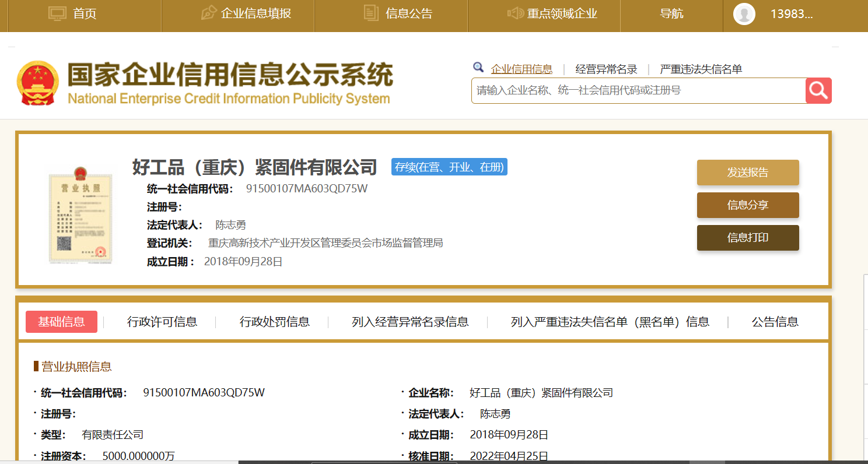Click the registration authority 重庆高新技术产业开发区管理委员会市场监督管理局
Viewport: 868px width, 464px height.
coord(325,243)
